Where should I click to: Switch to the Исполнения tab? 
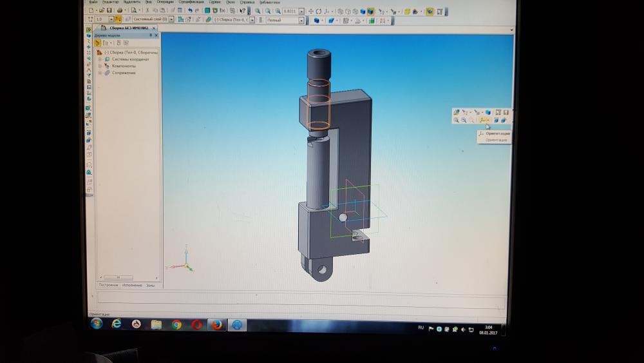coord(132,284)
